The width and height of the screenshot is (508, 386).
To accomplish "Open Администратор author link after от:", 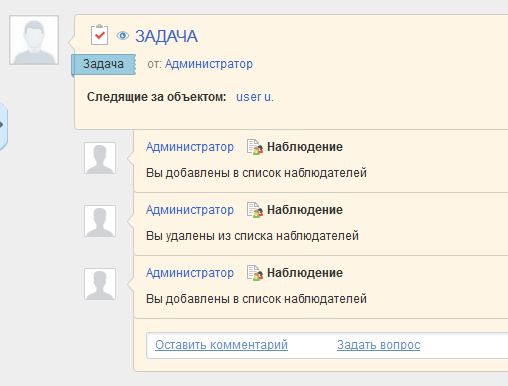I will pos(209,64).
